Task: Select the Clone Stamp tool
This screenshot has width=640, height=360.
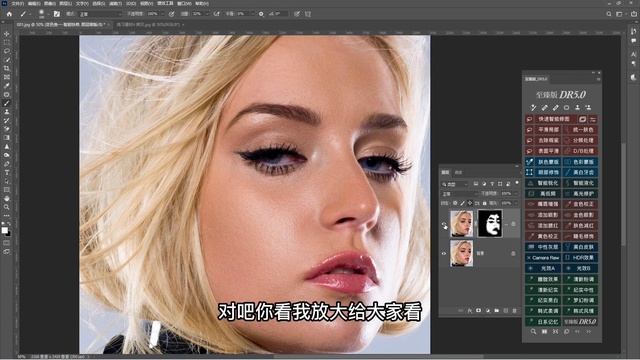Action: [7, 112]
